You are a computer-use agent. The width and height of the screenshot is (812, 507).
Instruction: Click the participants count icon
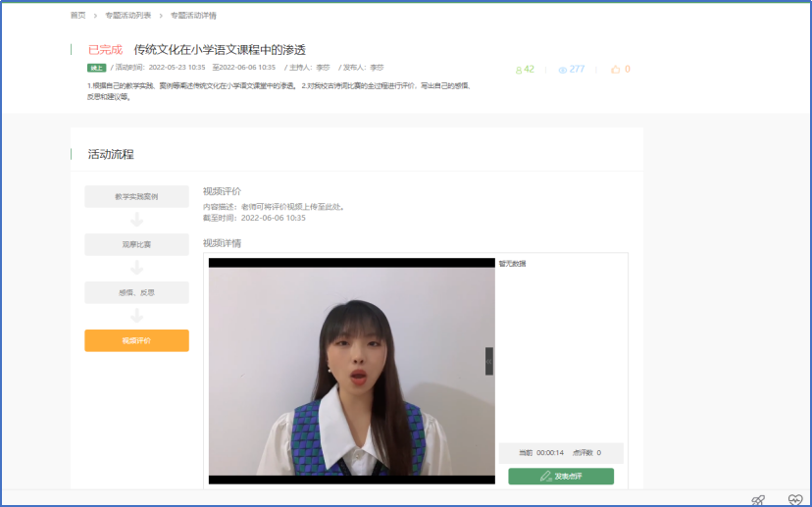pos(519,70)
